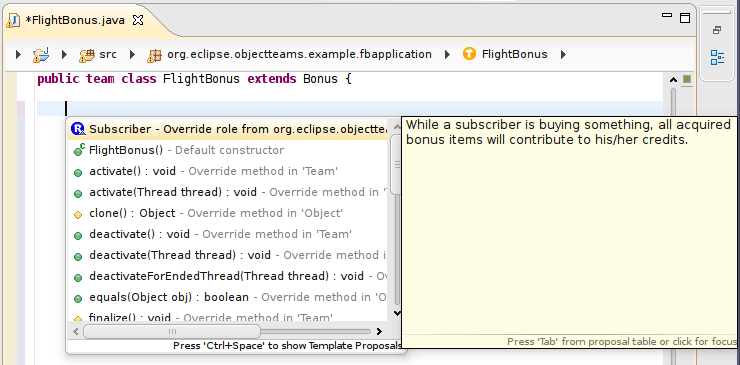Screen dimensions: 740x365
Task: Expand the breadcrumb arrow after FlightBonus
Action: pyautogui.click(x=563, y=54)
